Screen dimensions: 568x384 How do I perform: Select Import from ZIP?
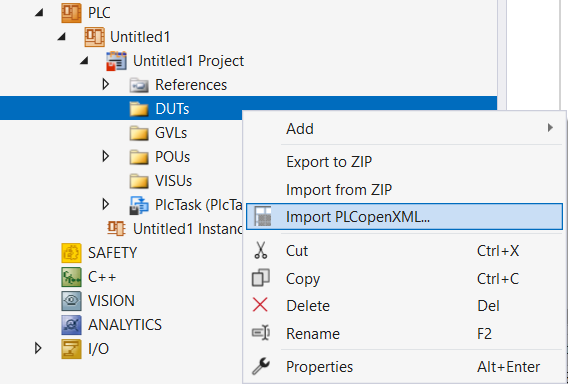coord(404,189)
